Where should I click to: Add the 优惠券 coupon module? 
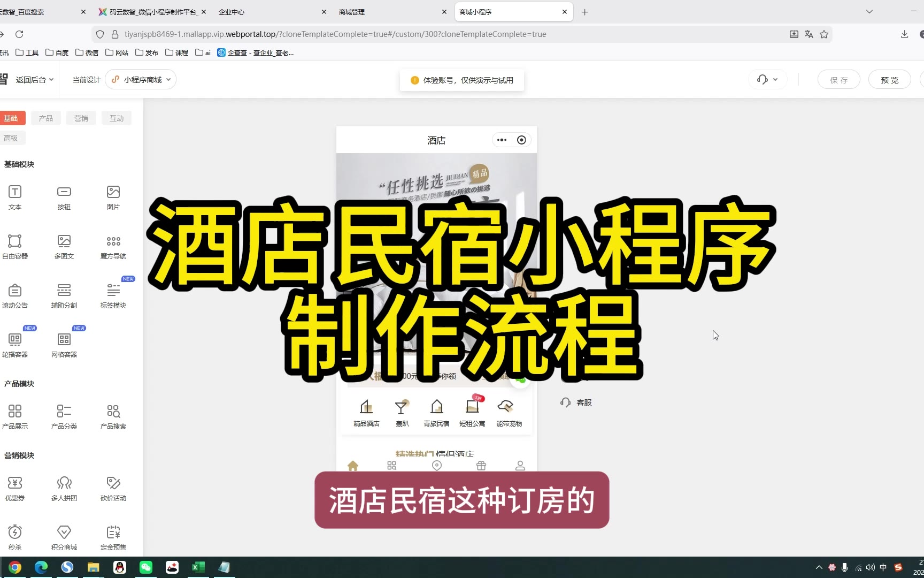(x=15, y=489)
